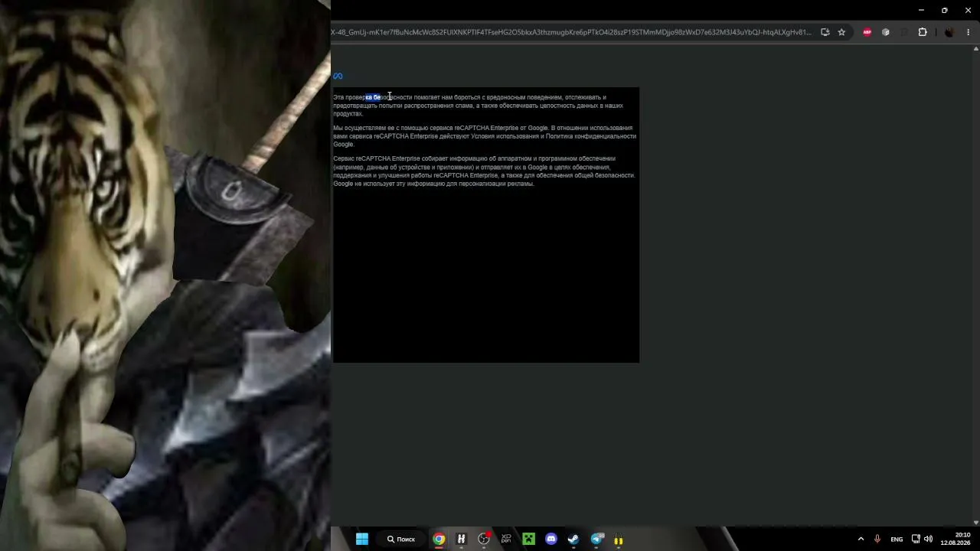Click the page scrollbar down arrow
The width and height of the screenshot is (980, 551).
[x=976, y=523]
